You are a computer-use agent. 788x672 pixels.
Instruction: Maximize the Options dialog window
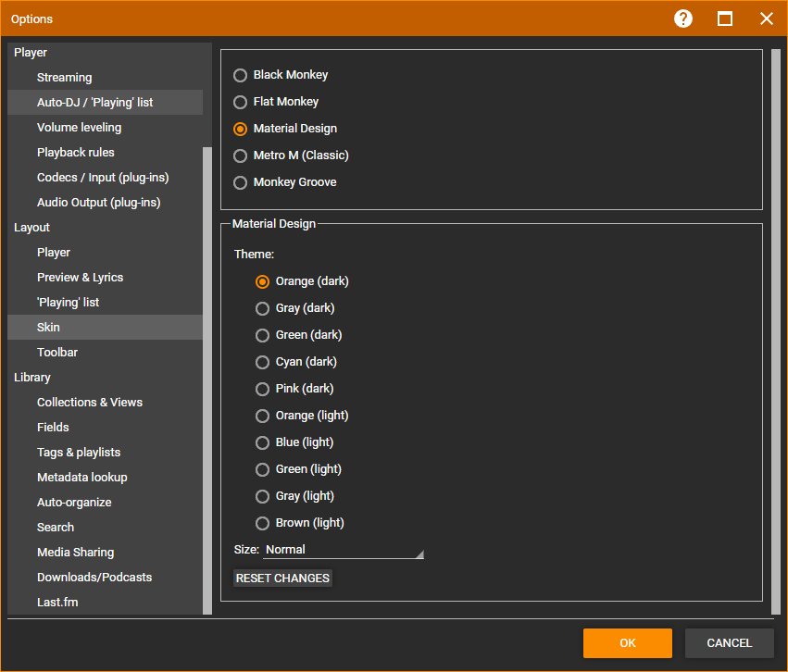[x=725, y=19]
